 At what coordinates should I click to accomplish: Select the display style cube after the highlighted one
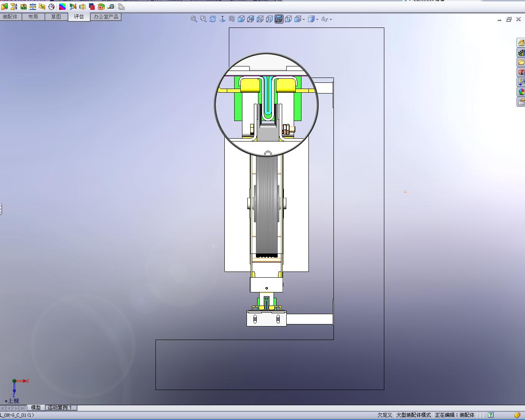[288, 19]
